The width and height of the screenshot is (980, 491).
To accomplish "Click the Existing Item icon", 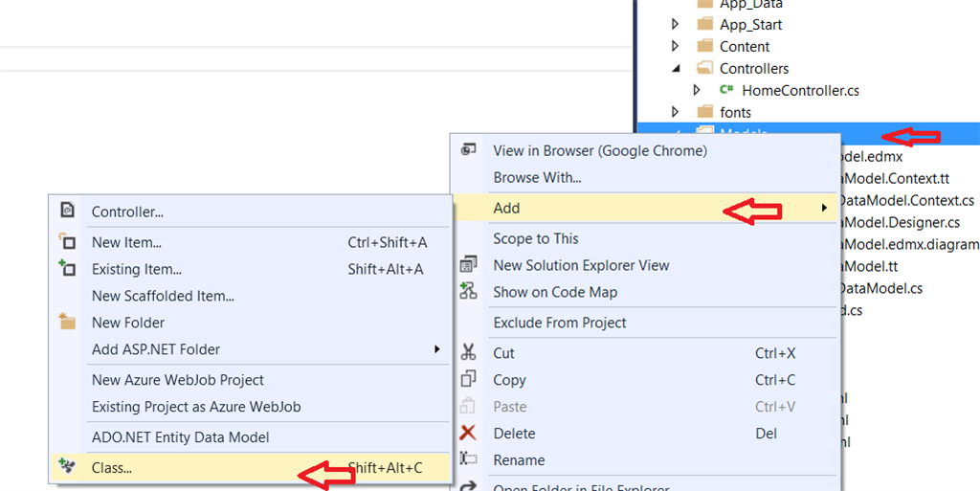I will pyautogui.click(x=67, y=269).
